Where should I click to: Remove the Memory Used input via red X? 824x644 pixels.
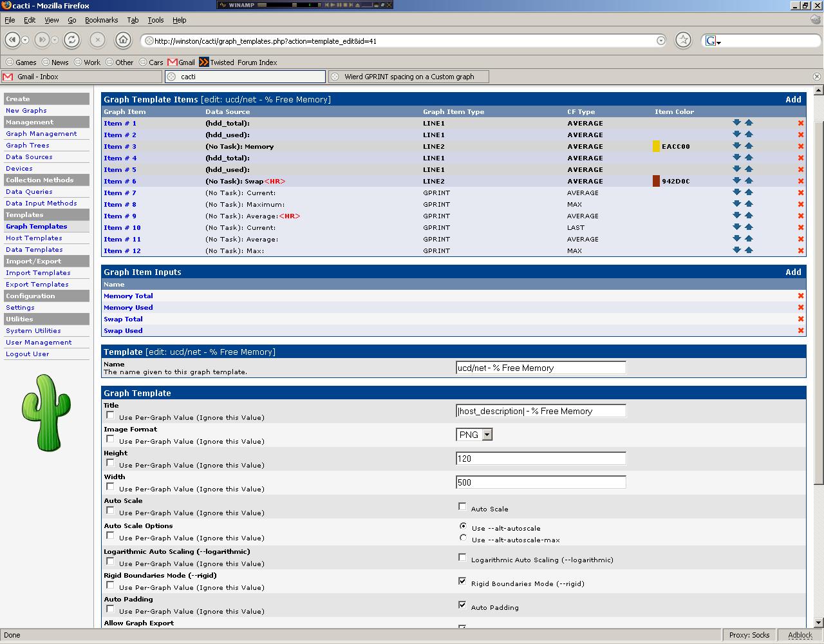pos(801,307)
